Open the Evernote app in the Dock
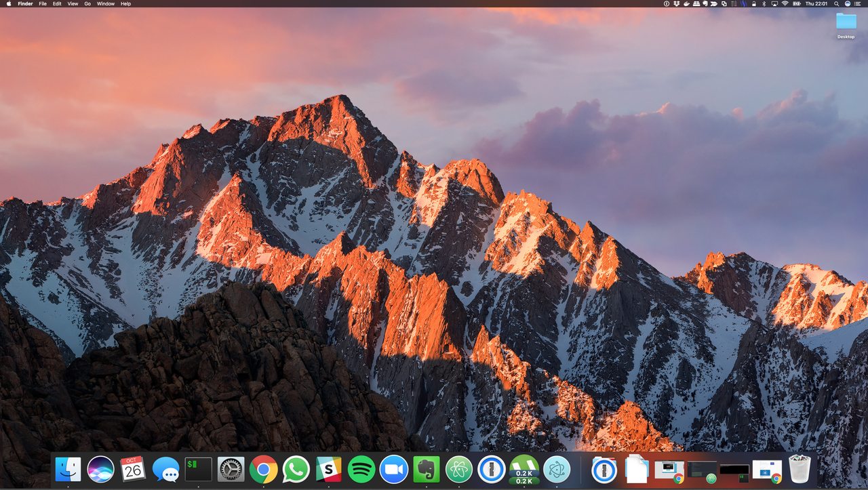 pyautogui.click(x=427, y=469)
